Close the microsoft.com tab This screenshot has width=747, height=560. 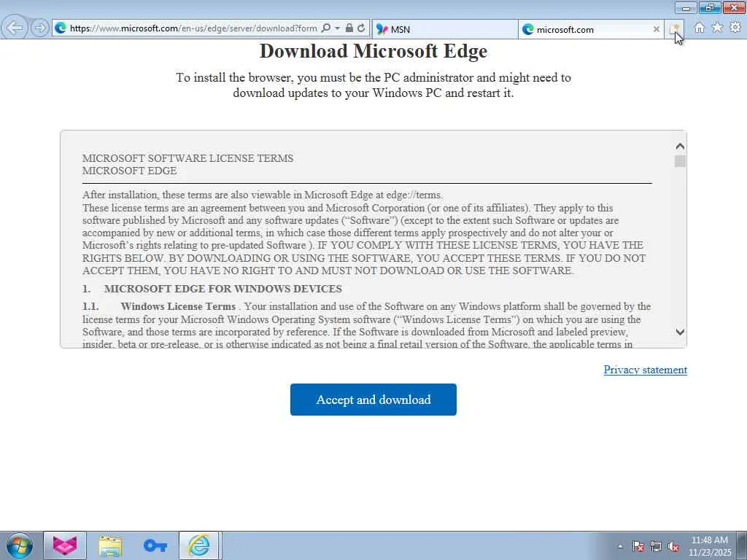(x=656, y=29)
